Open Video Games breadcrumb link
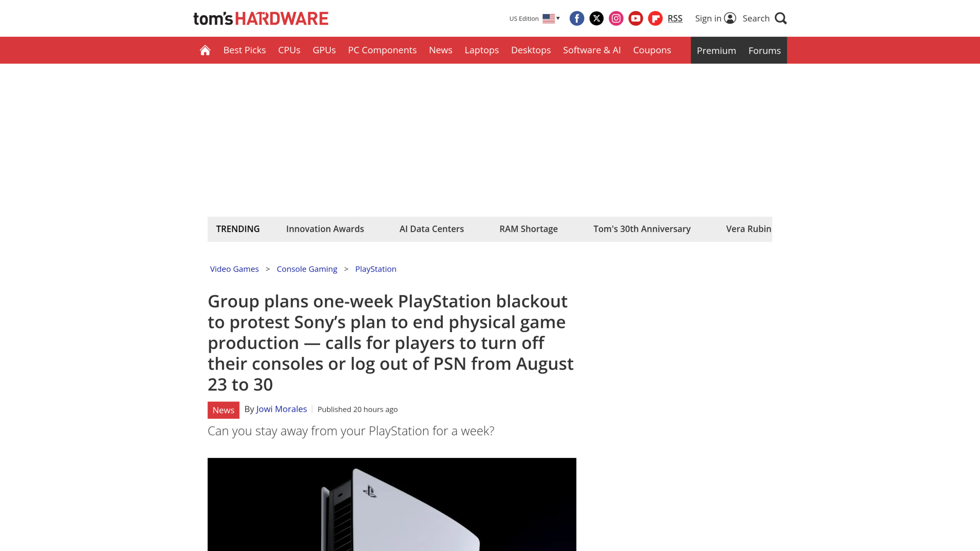Viewport: 980px width, 551px height. (x=234, y=269)
